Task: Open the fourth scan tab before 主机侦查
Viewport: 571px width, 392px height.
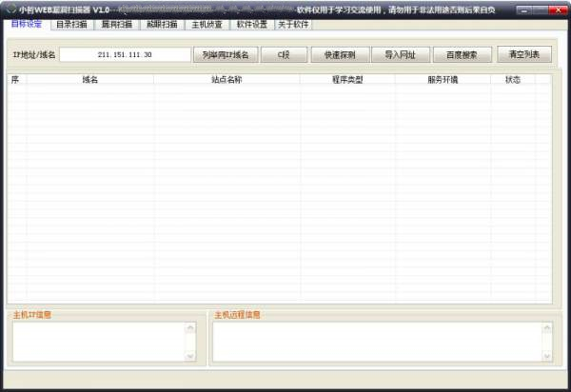Action: 162,25
